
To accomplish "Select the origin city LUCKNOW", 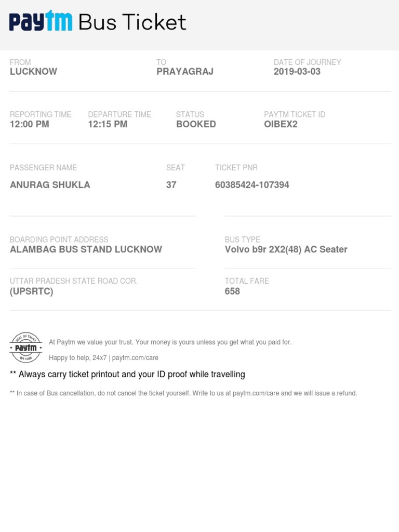I will (x=33, y=72).
